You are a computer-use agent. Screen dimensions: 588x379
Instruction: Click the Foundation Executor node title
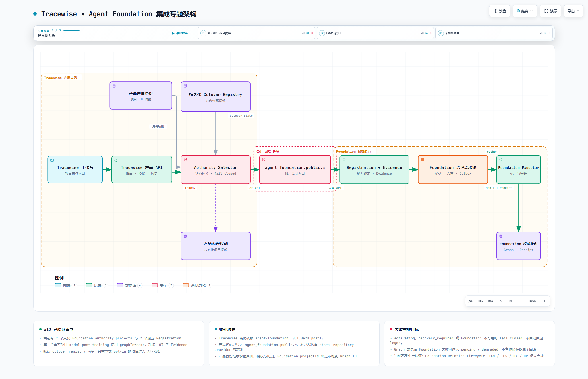click(x=519, y=168)
